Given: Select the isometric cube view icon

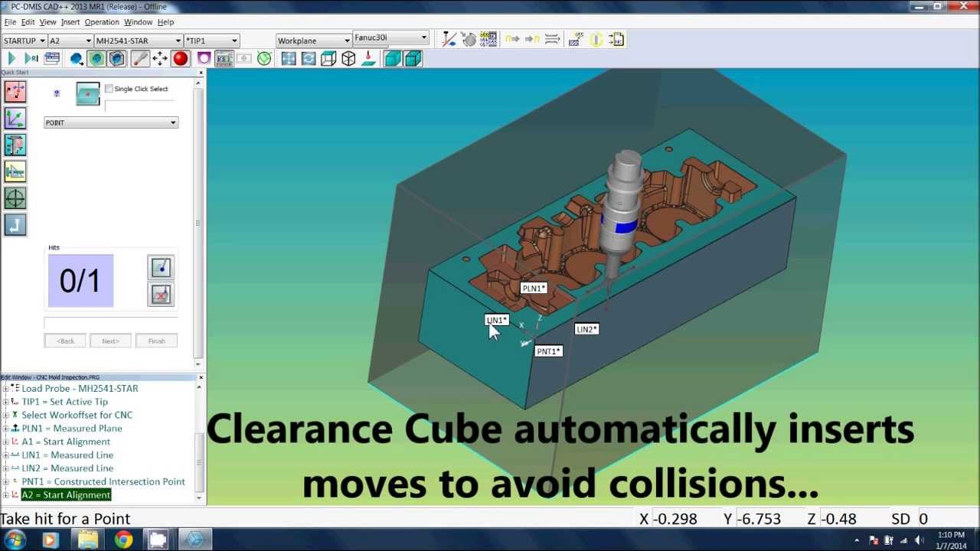Looking at the screenshot, I should pos(348,59).
